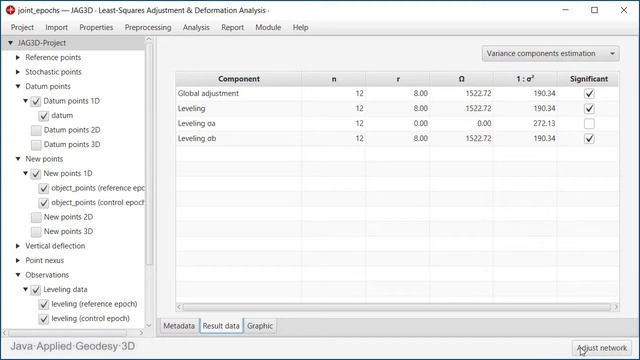Switch to the Result data tab
This screenshot has width=640, height=360.
pyautogui.click(x=221, y=326)
